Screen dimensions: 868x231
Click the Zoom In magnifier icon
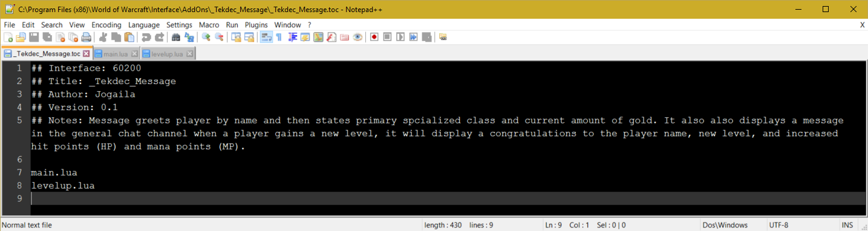206,37
